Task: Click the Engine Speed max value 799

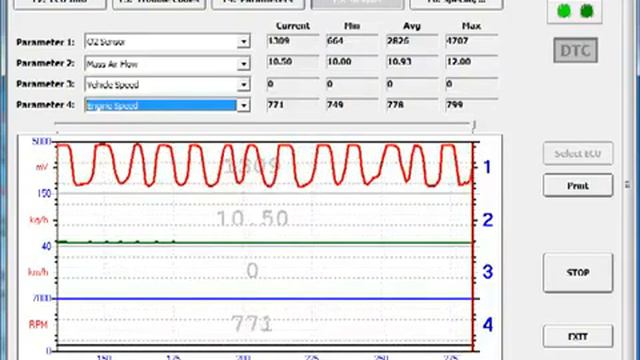Action: pyautogui.click(x=471, y=105)
